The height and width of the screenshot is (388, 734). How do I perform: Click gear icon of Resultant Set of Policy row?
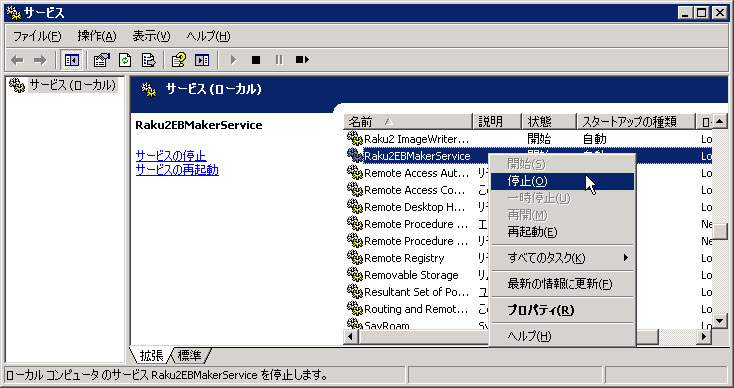(355, 292)
